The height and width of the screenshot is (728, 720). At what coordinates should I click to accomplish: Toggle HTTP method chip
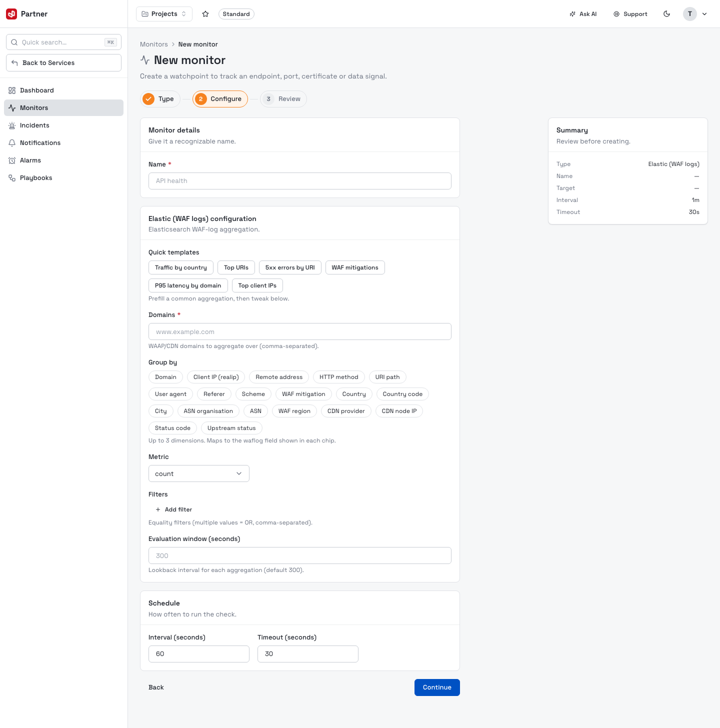339,377
